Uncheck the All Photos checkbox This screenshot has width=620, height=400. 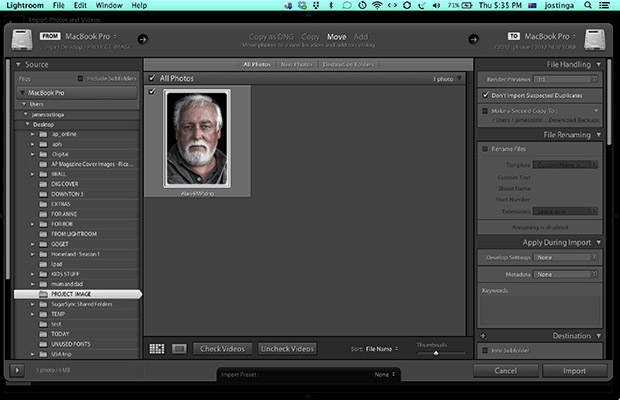[152, 78]
